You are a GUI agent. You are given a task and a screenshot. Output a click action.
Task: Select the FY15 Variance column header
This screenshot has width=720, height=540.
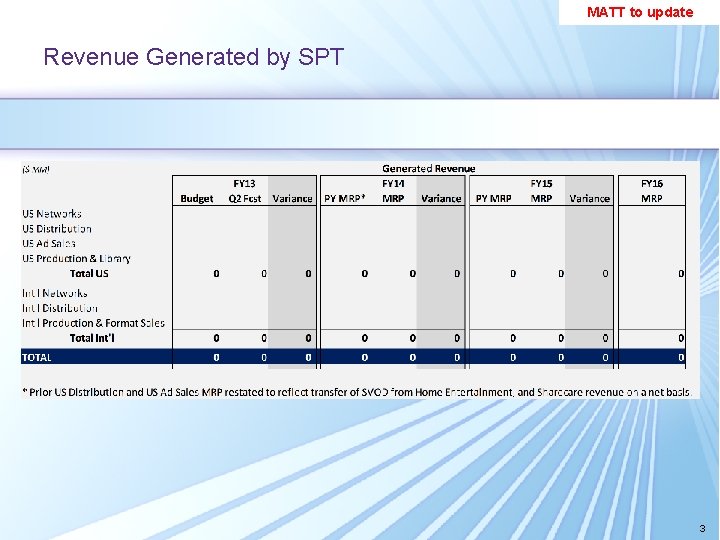coord(590,199)
